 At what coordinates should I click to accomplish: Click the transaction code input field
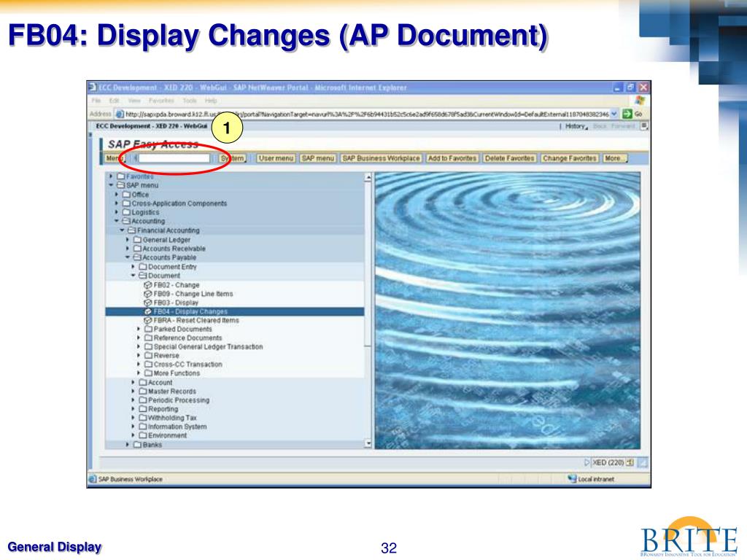point(174,158)
